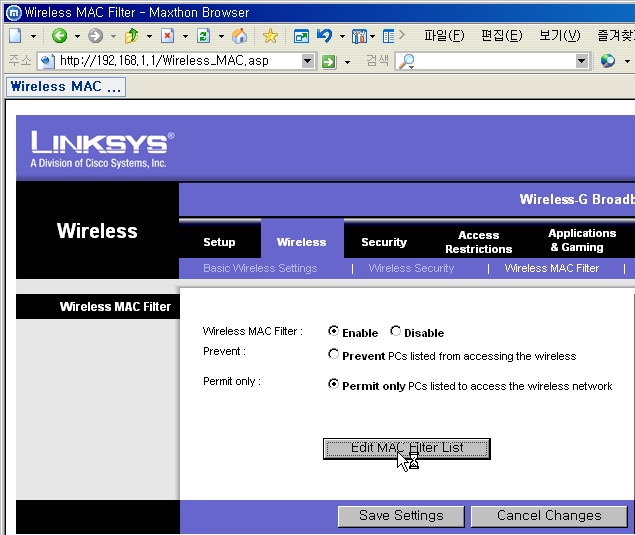Open dropdown beside Stop icon

pos(185,36)
